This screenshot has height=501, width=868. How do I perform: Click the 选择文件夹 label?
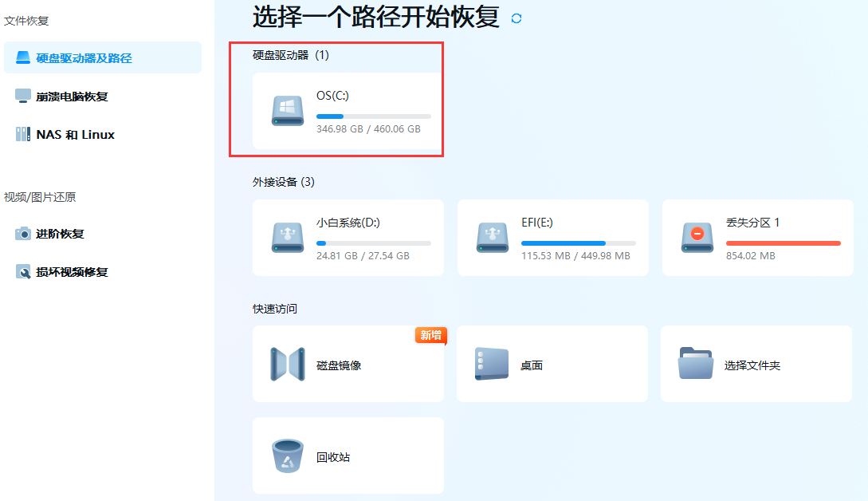752,365
